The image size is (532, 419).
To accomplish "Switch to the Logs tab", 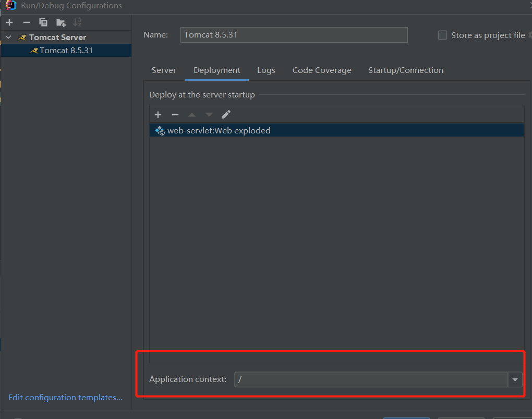I will coord(267,70).
